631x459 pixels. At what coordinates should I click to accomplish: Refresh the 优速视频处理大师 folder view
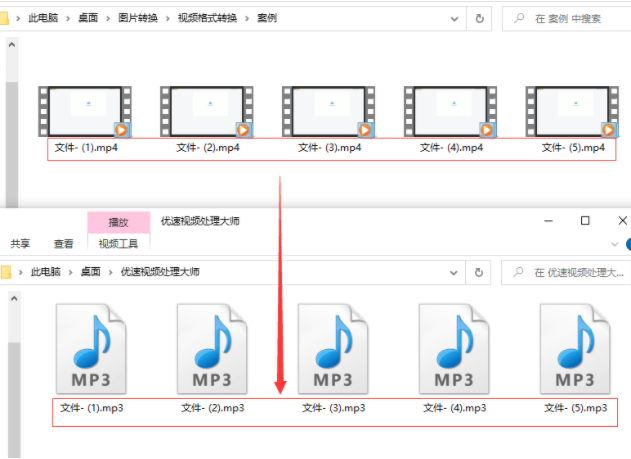click(x=478, y=273)
